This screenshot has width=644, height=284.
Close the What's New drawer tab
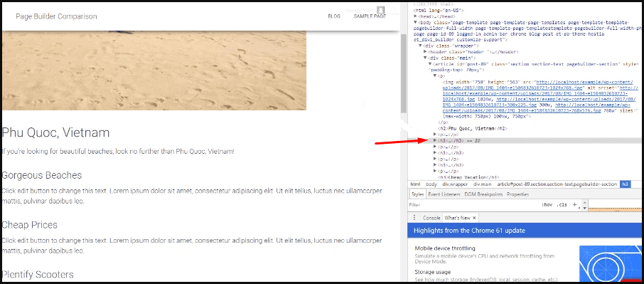(474, 218)
